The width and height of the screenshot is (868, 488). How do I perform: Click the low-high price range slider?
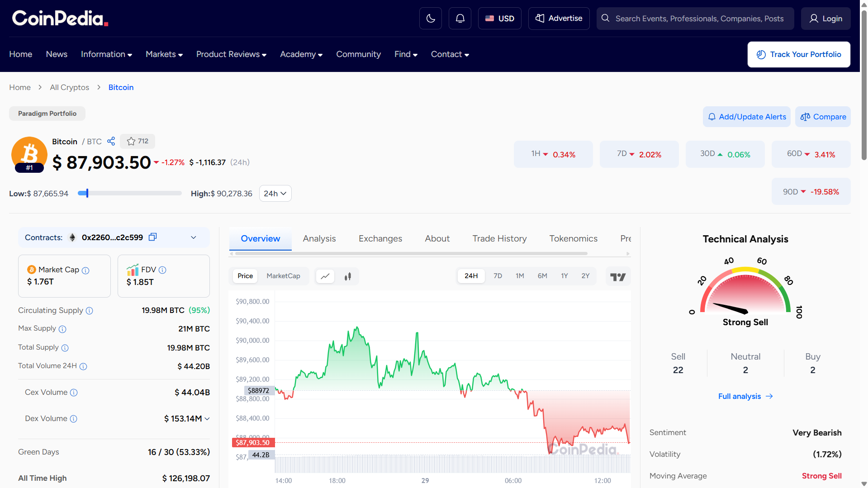coord(129,193)
